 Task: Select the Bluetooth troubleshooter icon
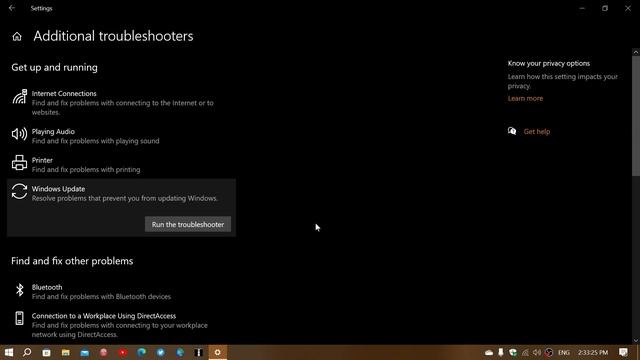point(19,290)
